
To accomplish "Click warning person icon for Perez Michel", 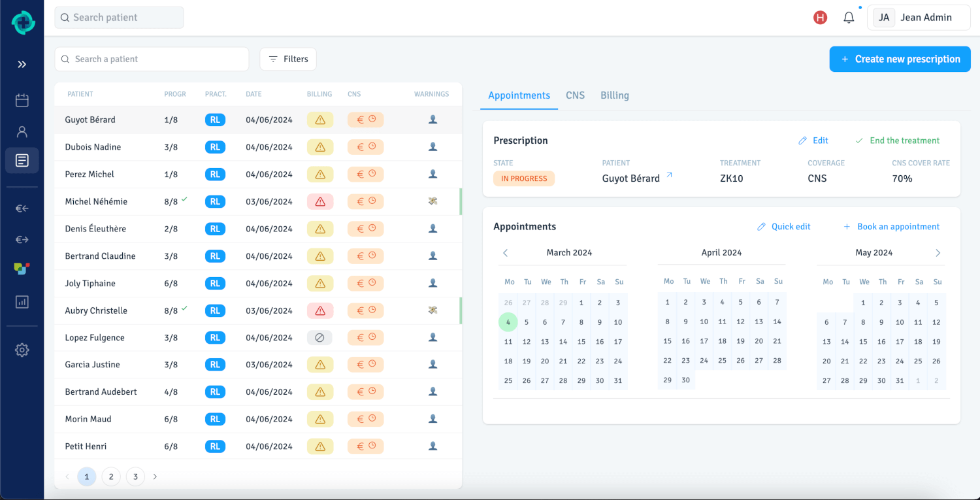I will (433, 175).
